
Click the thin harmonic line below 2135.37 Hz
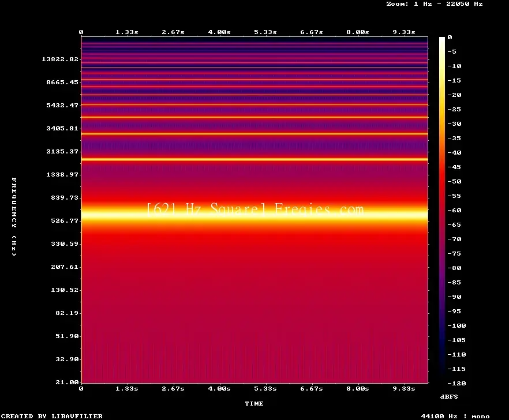pos(254,159)
